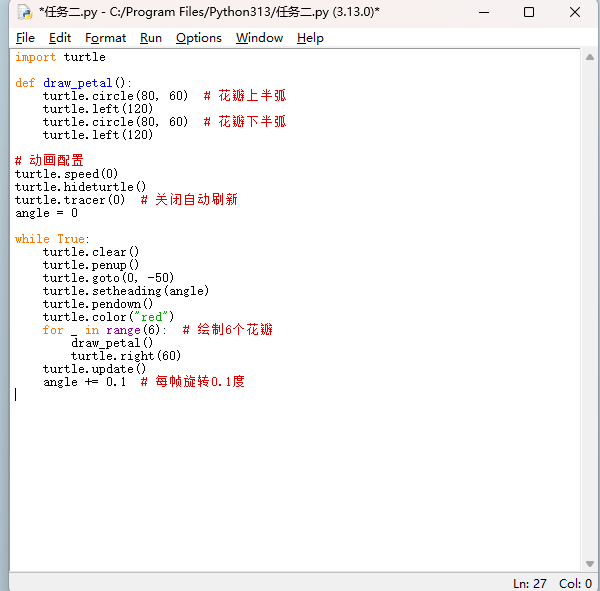
Task: Click the 'turtle.right(60)' line
Action: point(126,356)
